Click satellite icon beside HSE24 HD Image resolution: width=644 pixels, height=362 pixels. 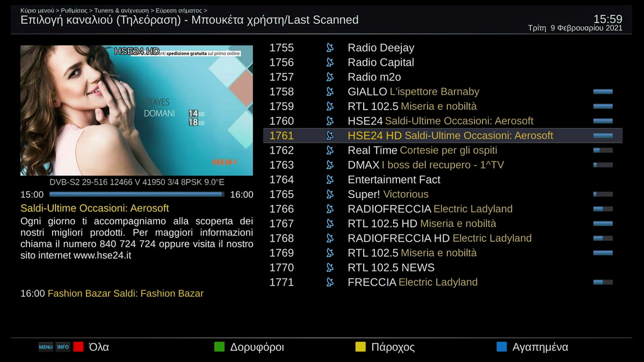tap(330, 135)
